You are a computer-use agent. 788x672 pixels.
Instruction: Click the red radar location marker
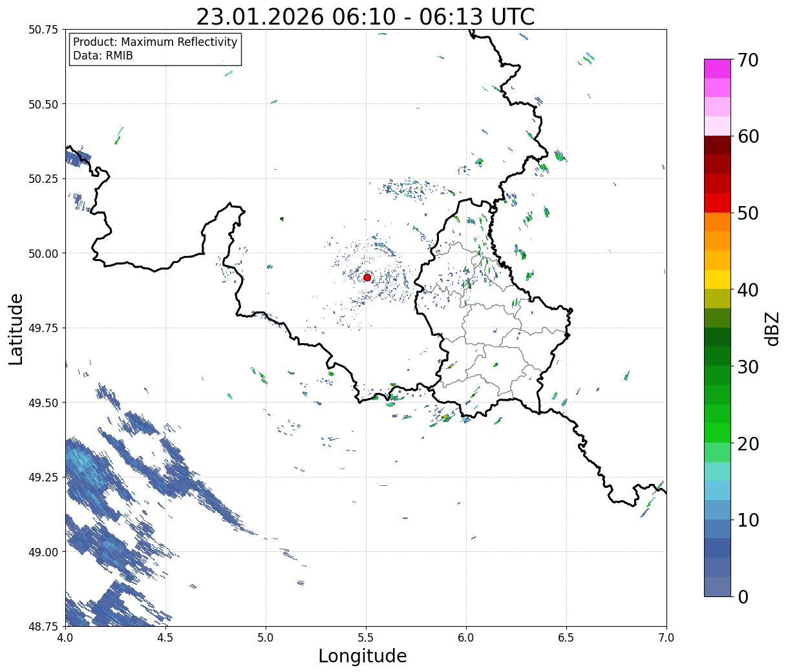[367, 277]
